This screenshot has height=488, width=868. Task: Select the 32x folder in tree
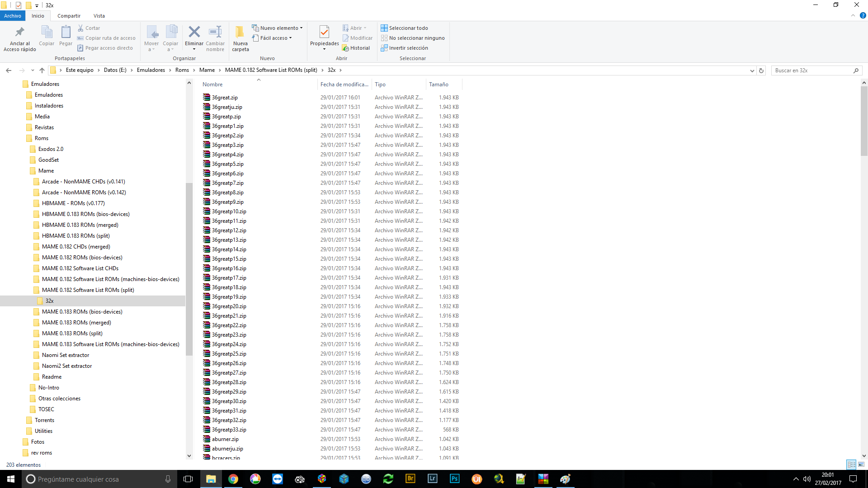tap(50, 301)
